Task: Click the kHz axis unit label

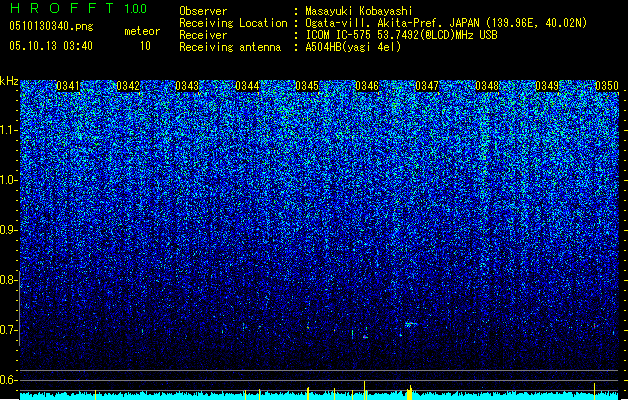Action: coord(9,81)
